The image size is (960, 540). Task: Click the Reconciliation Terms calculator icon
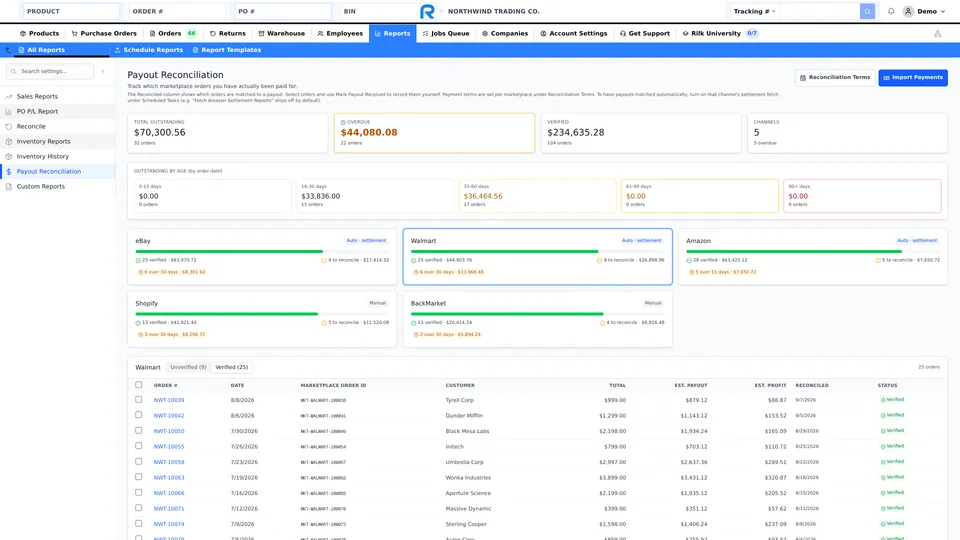pos(803,78)
